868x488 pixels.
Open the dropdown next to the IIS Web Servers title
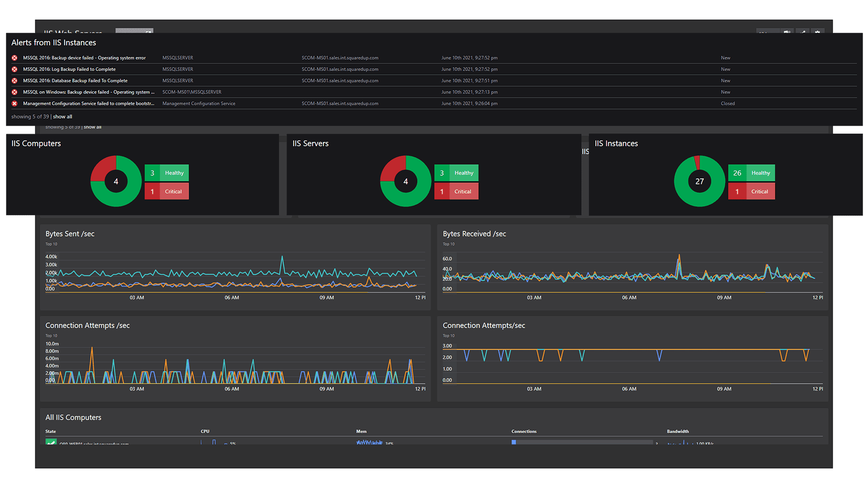coord(134,33)
